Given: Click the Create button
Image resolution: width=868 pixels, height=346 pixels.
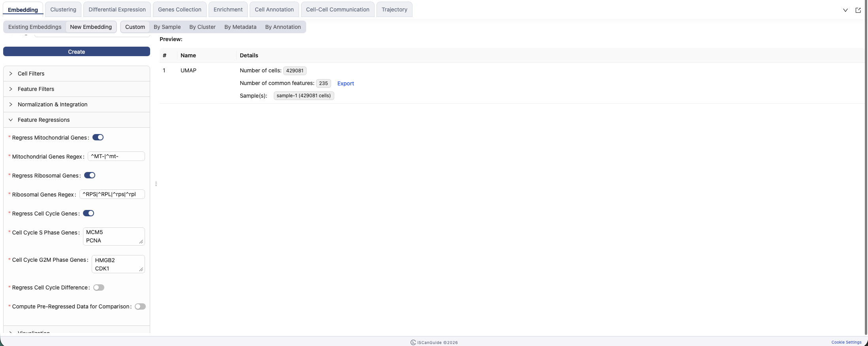Looking at the screenshot, I should (x=77, y=52).
